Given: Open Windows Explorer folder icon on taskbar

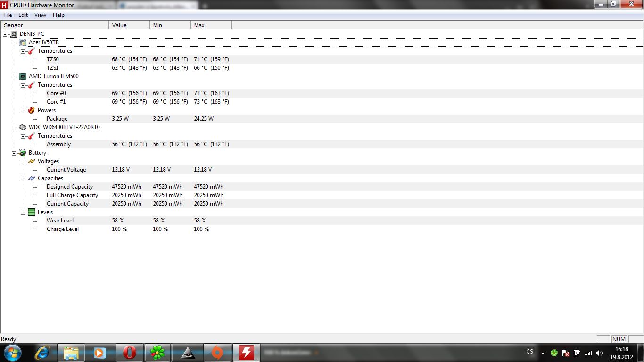Looking at the screenshot, I should (x=71, y=352).
